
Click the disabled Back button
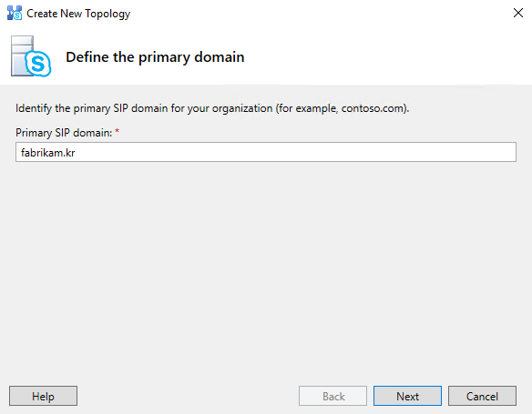[332, 396]
